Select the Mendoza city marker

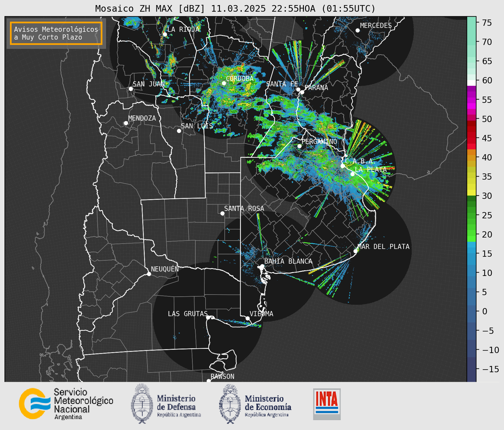126,123
